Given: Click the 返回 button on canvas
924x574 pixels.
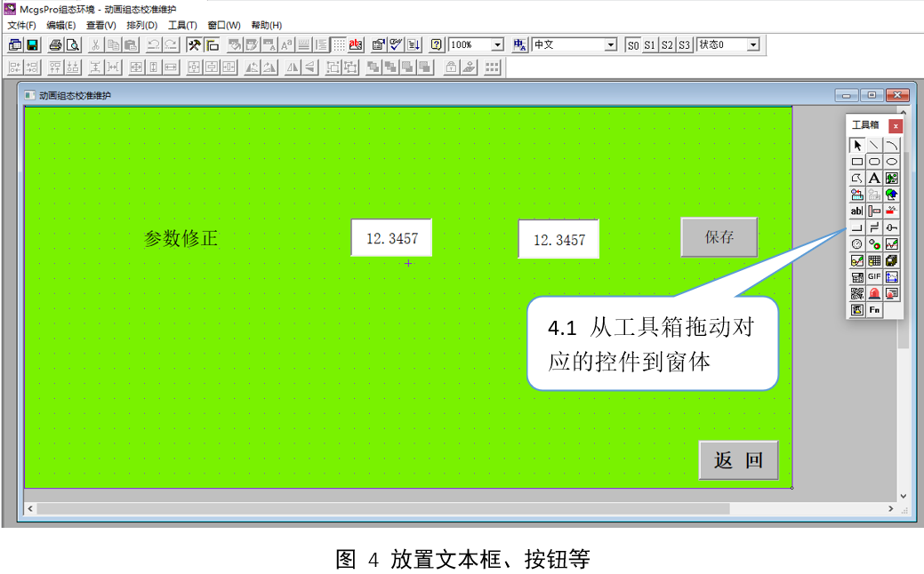Looking at the screenshot, I should (x=738, y=460).
